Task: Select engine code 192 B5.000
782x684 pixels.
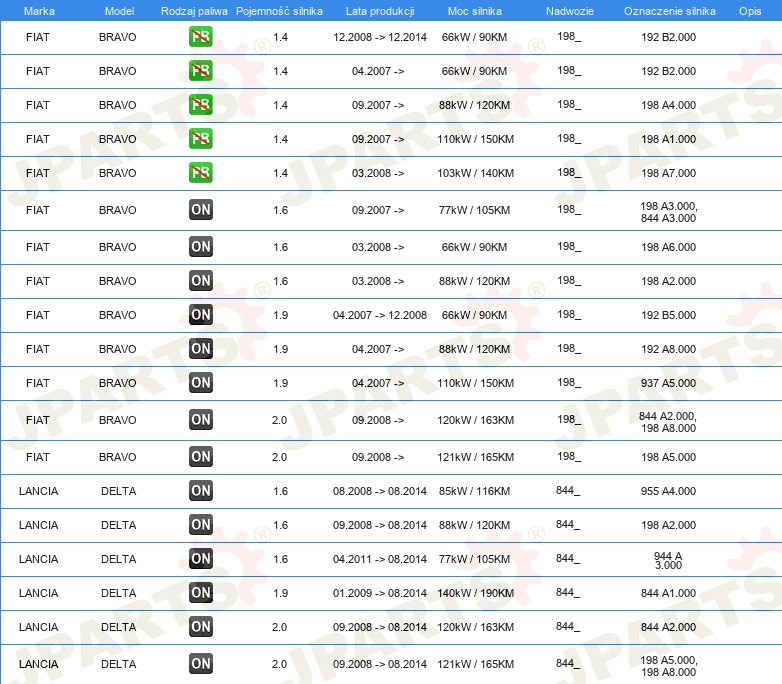Action: [668, 315]
